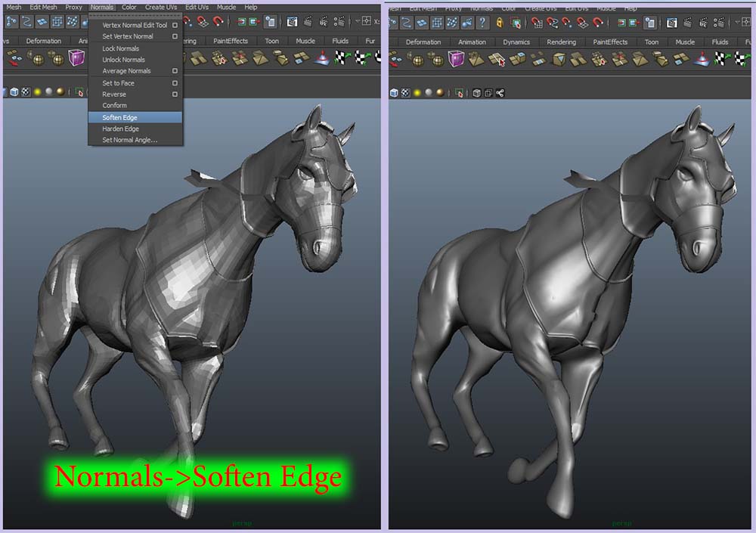Screen dimensions: 756x533
Task: Open Reverse option box in Normals menu
Action: click(x=175, y=94)
